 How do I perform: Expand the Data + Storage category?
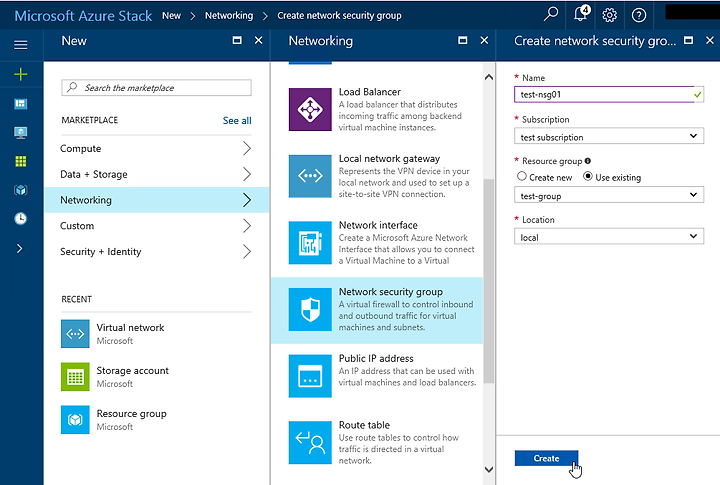156,174
